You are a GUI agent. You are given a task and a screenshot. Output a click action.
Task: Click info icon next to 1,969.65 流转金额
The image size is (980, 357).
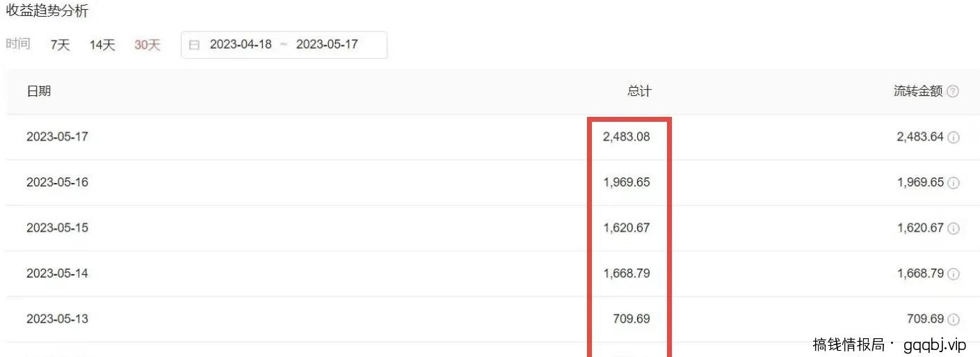pos(954,183)
